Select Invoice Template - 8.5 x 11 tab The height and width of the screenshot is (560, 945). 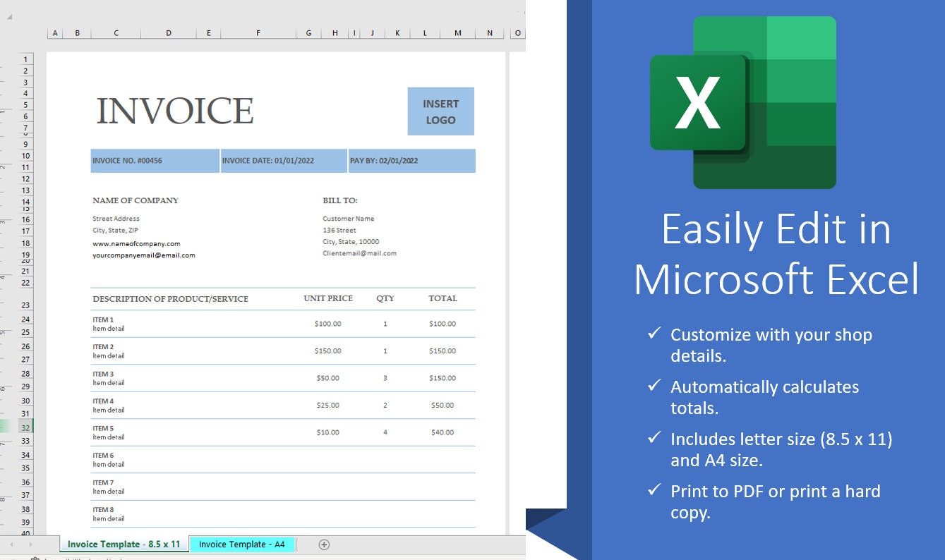pyautogui.click(x=124, y=544)
